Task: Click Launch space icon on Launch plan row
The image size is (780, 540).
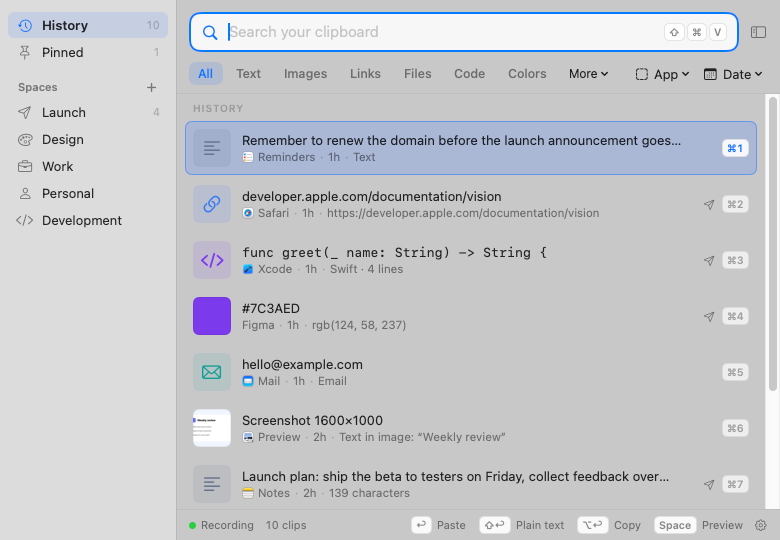Action: pos(709,484)
